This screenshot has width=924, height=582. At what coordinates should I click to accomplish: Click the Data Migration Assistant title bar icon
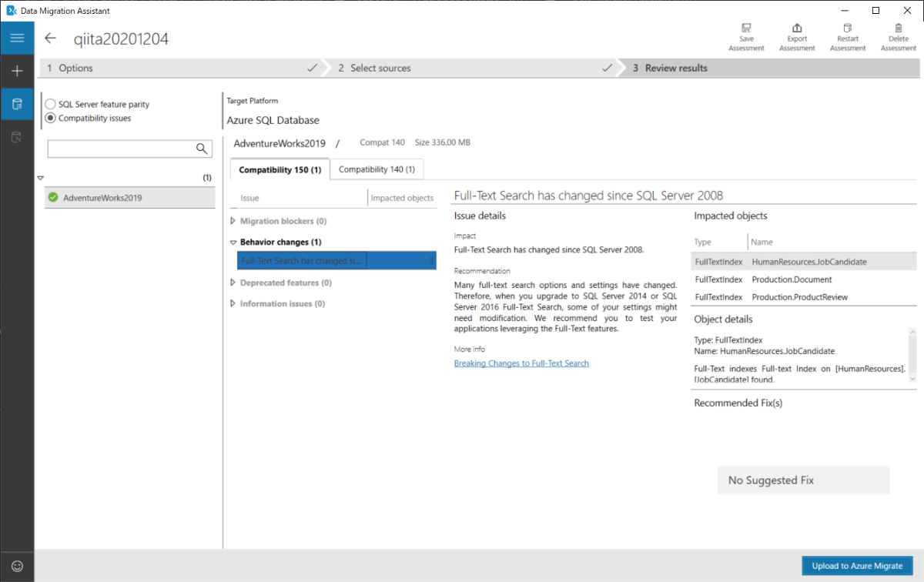pos(12,11)
